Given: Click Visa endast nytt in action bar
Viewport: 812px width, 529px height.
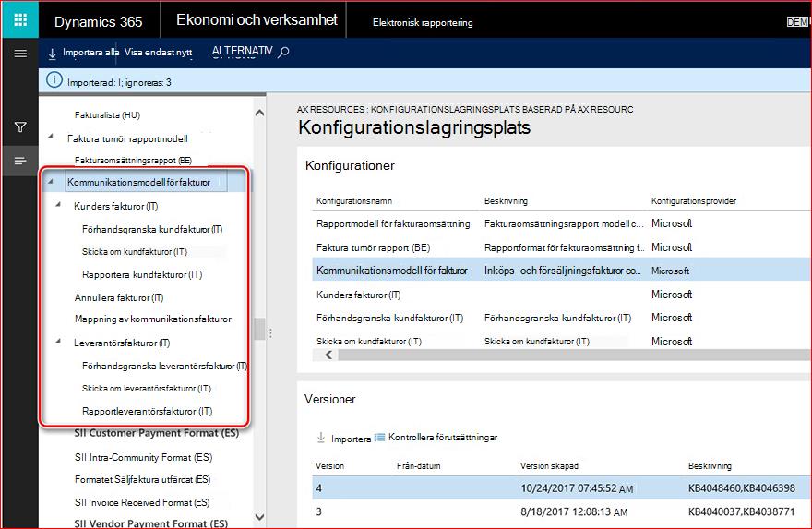Looking at the screenshot, I should (x=158, y=53).
